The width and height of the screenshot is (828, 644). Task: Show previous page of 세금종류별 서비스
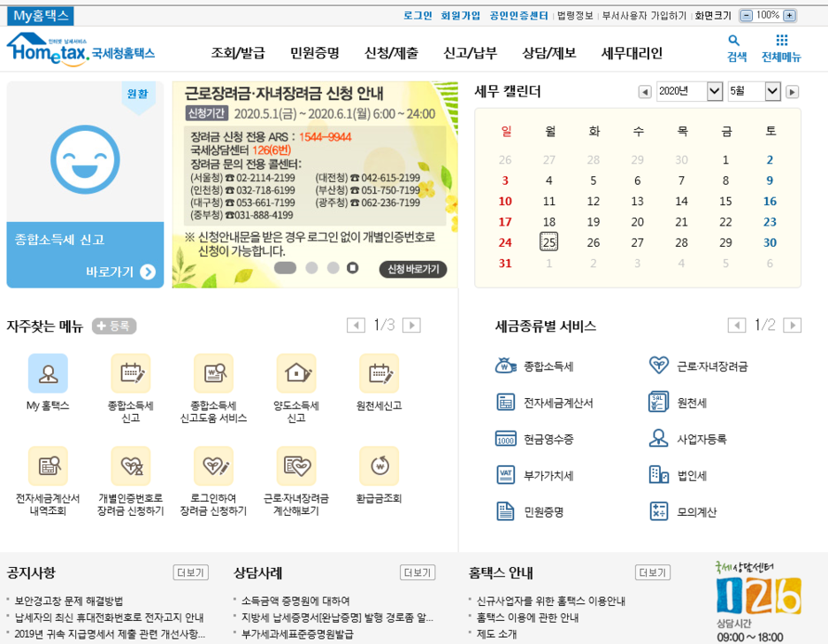737,326
